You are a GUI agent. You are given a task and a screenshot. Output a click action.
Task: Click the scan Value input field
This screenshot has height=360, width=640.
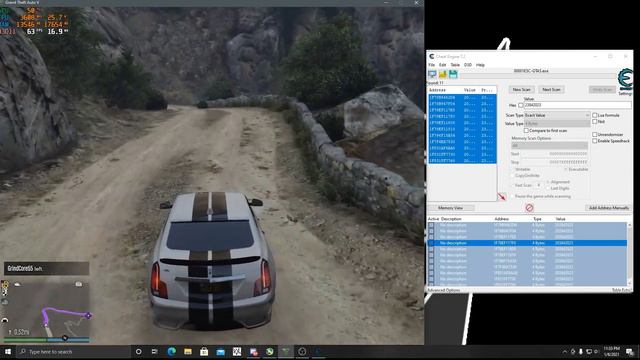(x=578, y=105)
